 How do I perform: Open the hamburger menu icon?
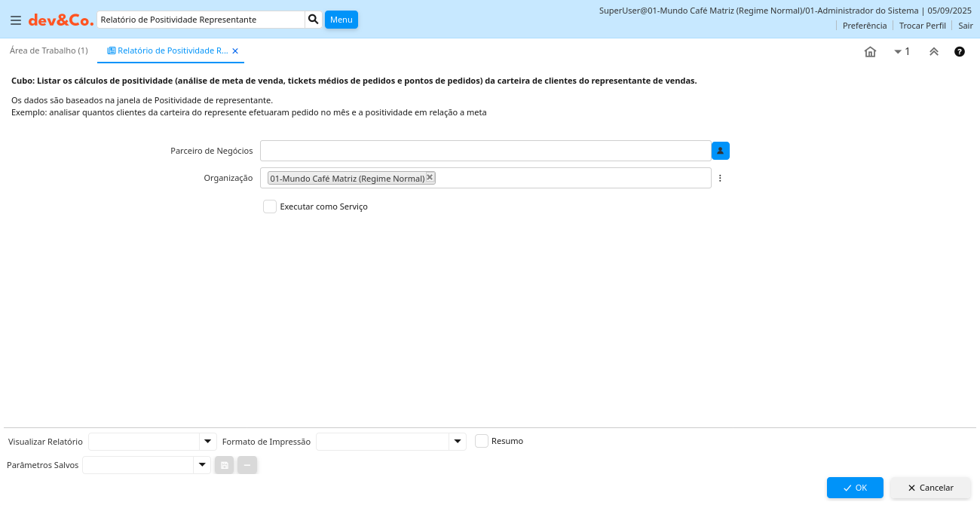(16, 20)
